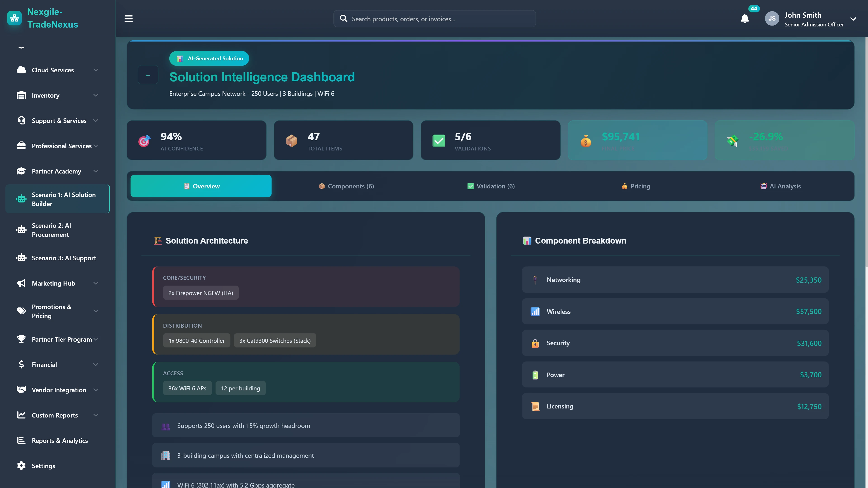Open the hamburger menu icon
The width and height of the screenshot is (868, 488).
[128, 19]
